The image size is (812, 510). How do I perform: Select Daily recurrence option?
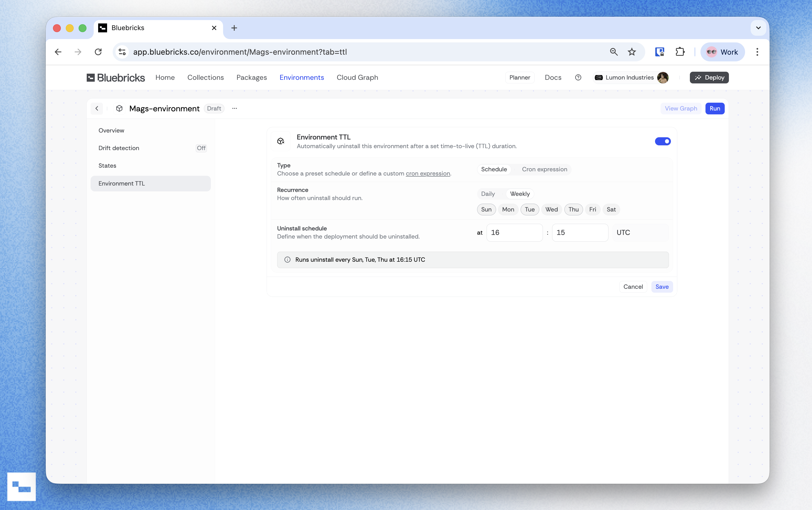(488, 194)
